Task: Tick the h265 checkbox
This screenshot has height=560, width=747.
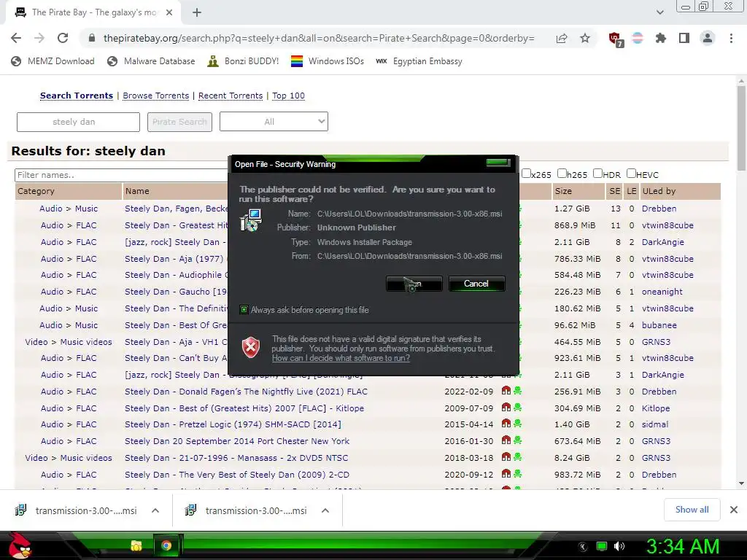Action: (x=562, y=174)
